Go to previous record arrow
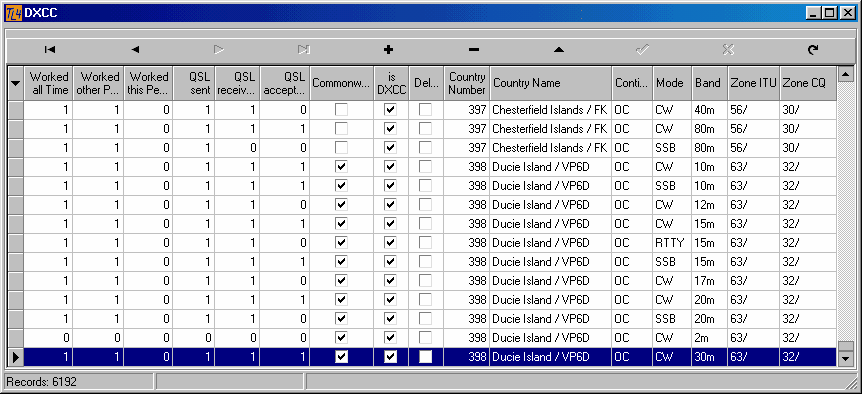Image resolution: width=862 pixels, height=394 pixels. click(x=135, y=50)
